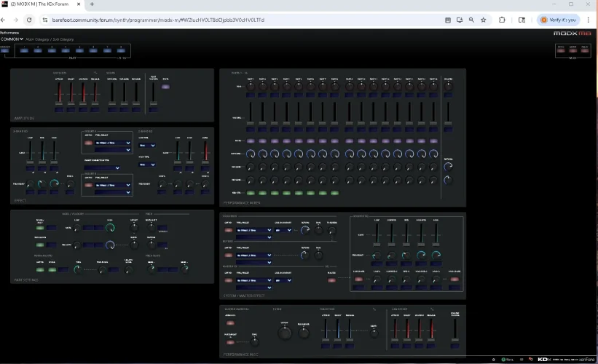View site information icon beside the URL
Viewport: 598px width, 364px height.
pos(44,20)
